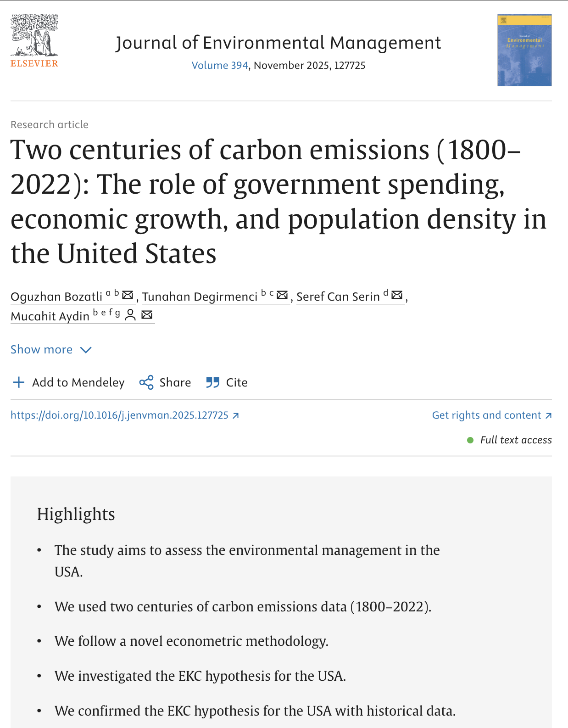Open author Seref Can Serin's details

338,297
